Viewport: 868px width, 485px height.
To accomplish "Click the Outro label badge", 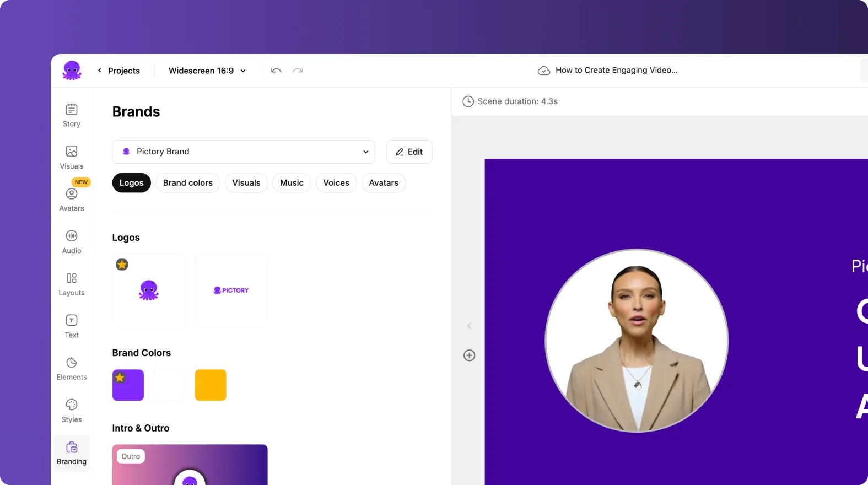I will point(131,456).
